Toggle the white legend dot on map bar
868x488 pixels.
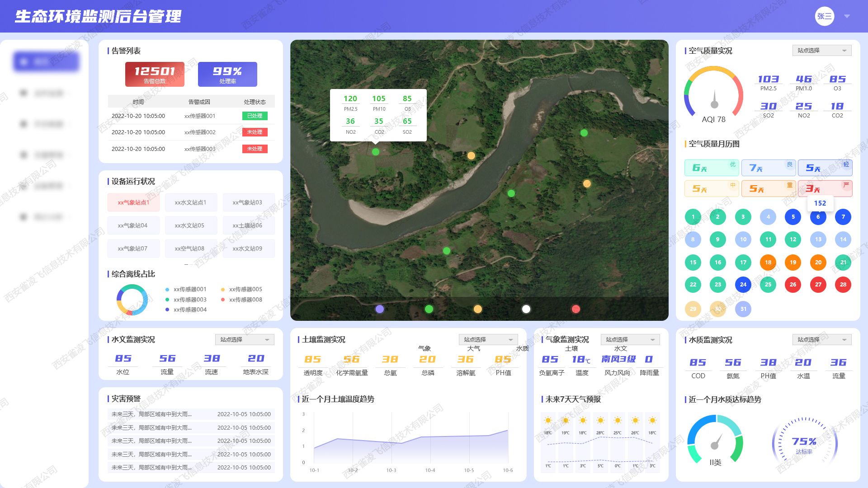(526, 309)
